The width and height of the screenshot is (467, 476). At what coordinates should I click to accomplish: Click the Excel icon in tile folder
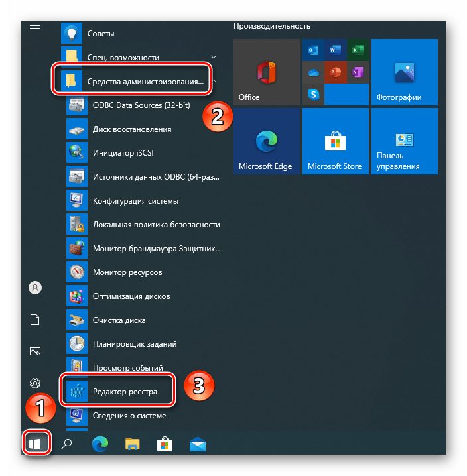pyautogui.click(x=358, y=50)
